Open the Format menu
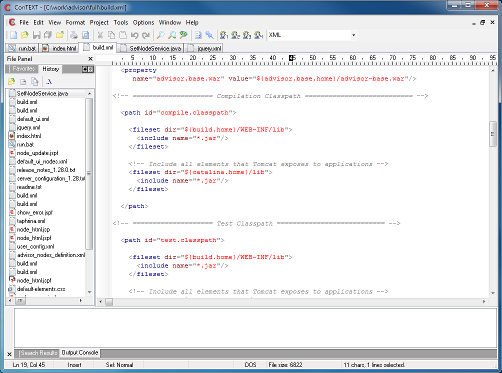 (75, 22)
